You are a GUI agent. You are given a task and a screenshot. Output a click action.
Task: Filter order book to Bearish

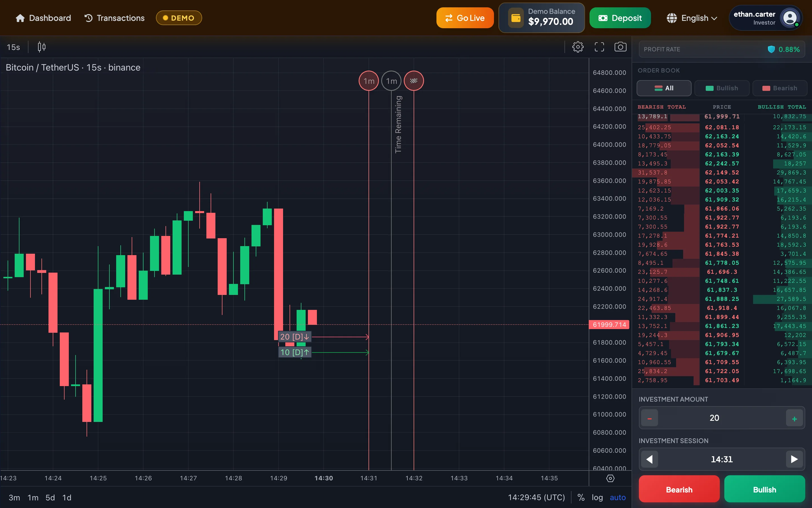(780, 88)
